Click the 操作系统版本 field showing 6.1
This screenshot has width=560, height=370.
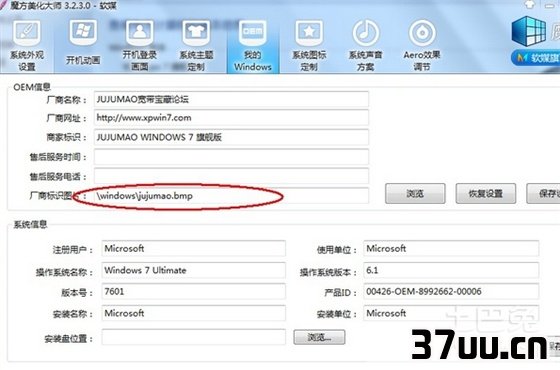(x=451, y=270)
